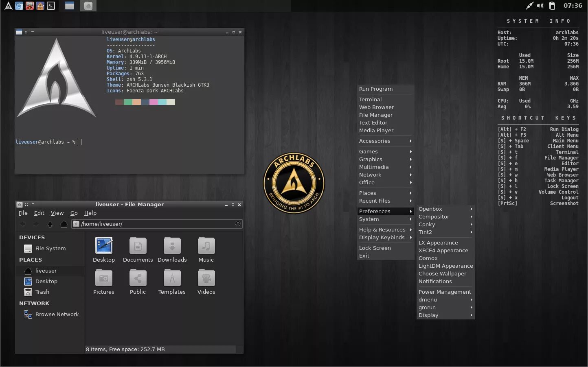Open the View menu in File Manager

57,213
